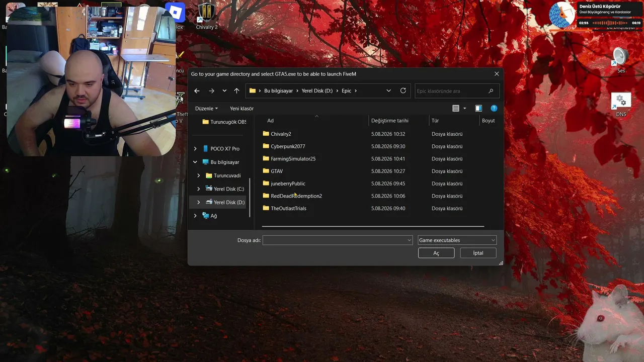The height and width of the screenshot is (362, 644).
Task: Select Bu bilgisayar in sidebar
Action: (224, 162)
